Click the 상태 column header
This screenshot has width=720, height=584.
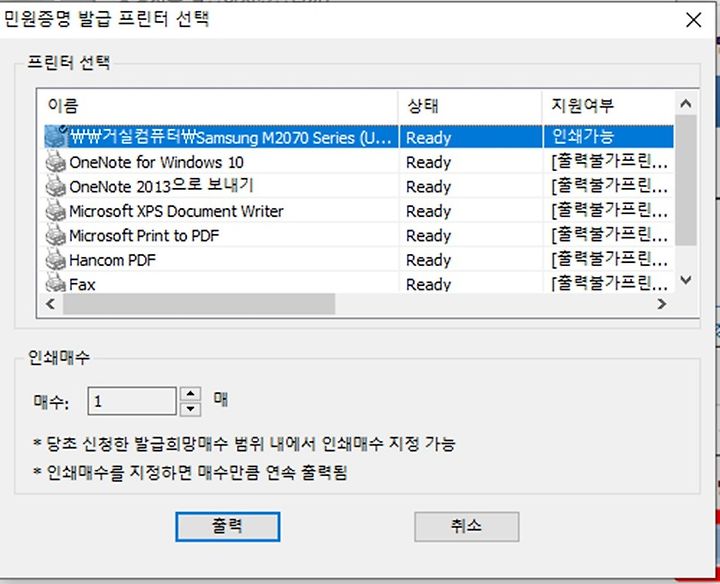coord(470,106)
